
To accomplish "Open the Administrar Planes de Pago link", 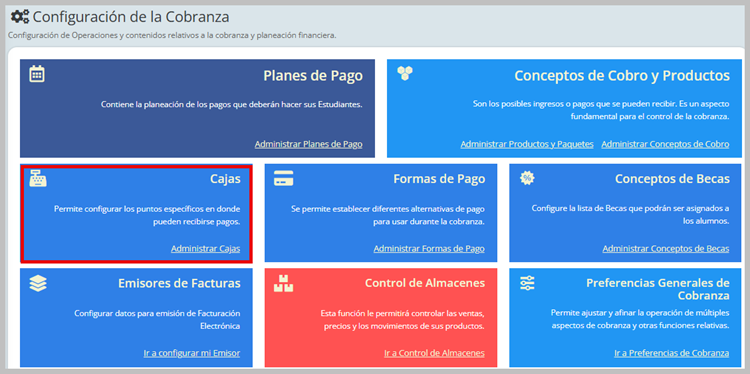I will (309, 144).
